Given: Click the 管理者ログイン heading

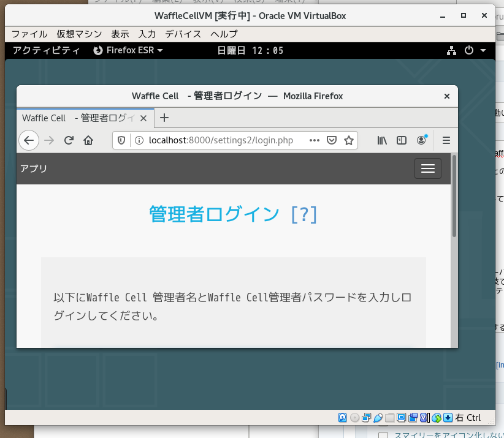Looking at the screenshot, I should [x=214, y=214].
